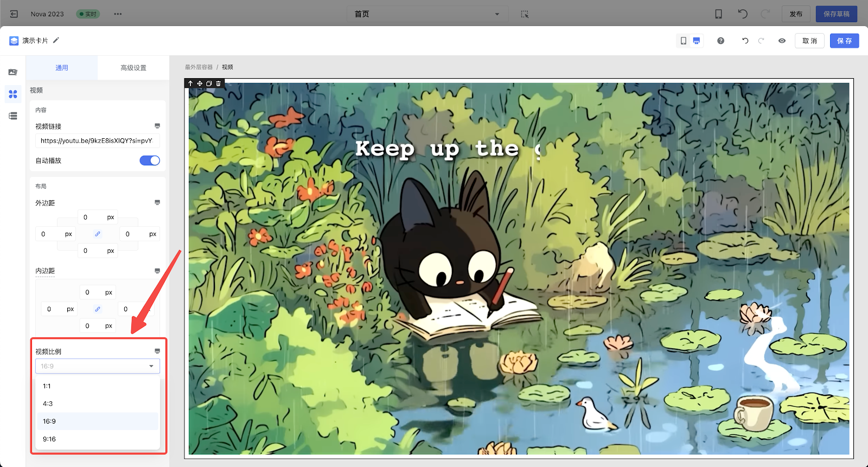
Task: Click the 内边距 label
Action: (45, 271)
